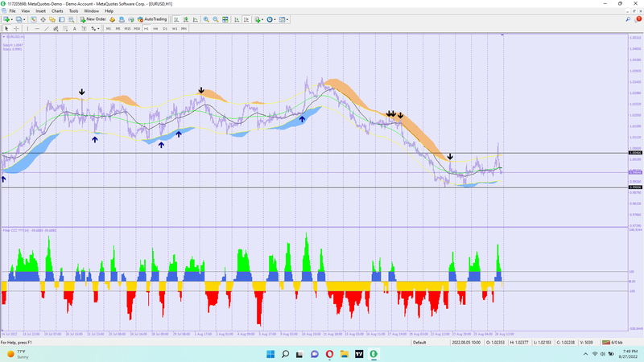Select the draw trendline tool
The height and width of the screenshot is (362, 644).
47,28
